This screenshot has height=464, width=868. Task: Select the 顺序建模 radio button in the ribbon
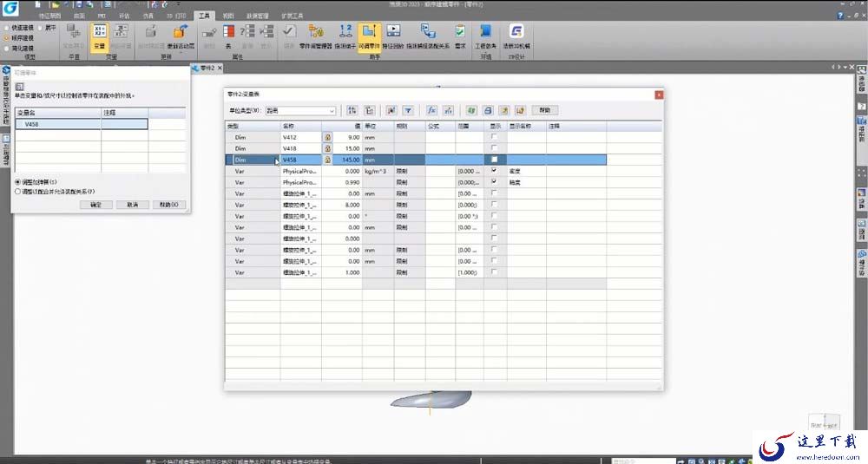(x=7, y=38)
